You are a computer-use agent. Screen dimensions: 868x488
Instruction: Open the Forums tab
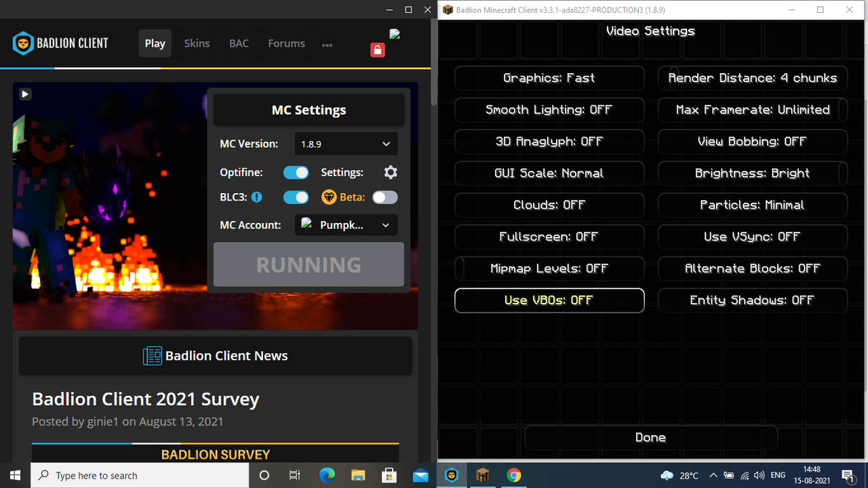tap(286, 43)
